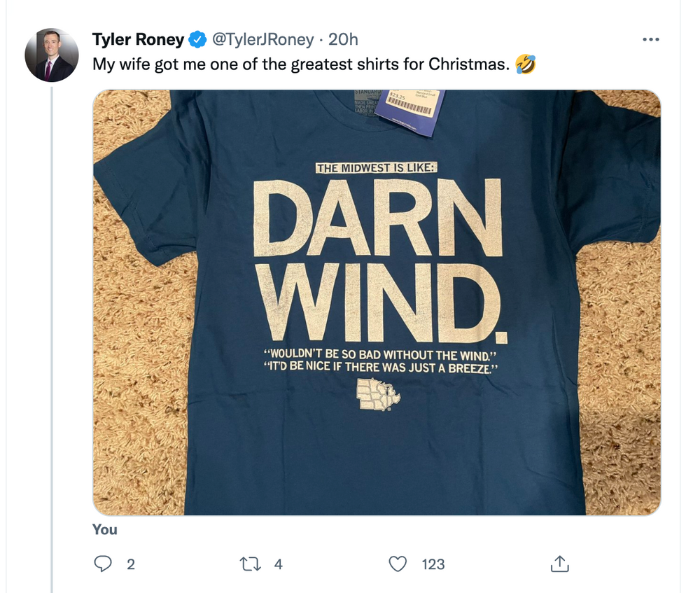Click the "You" label below image
The height and width of the screenshot is (593, 700).
105,529
